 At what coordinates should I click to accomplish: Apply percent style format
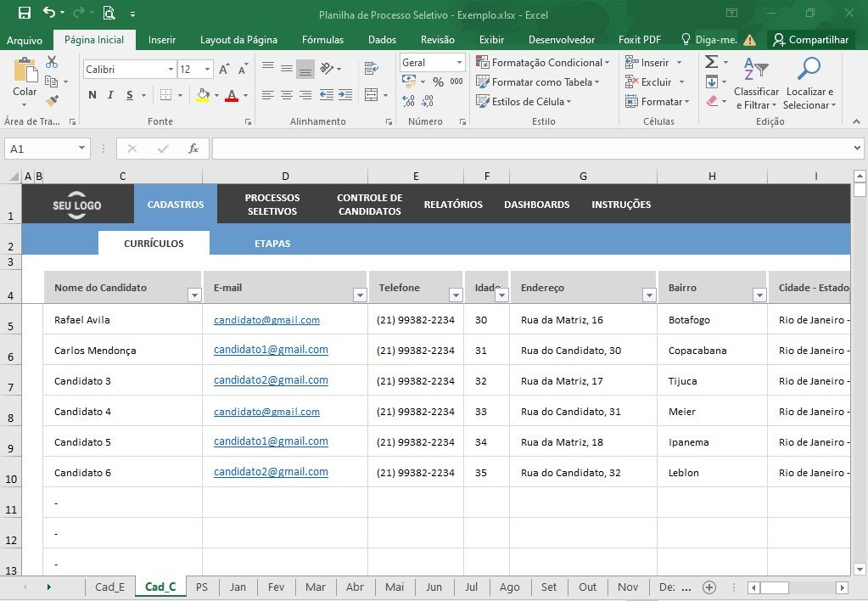[x=438, y=82]
